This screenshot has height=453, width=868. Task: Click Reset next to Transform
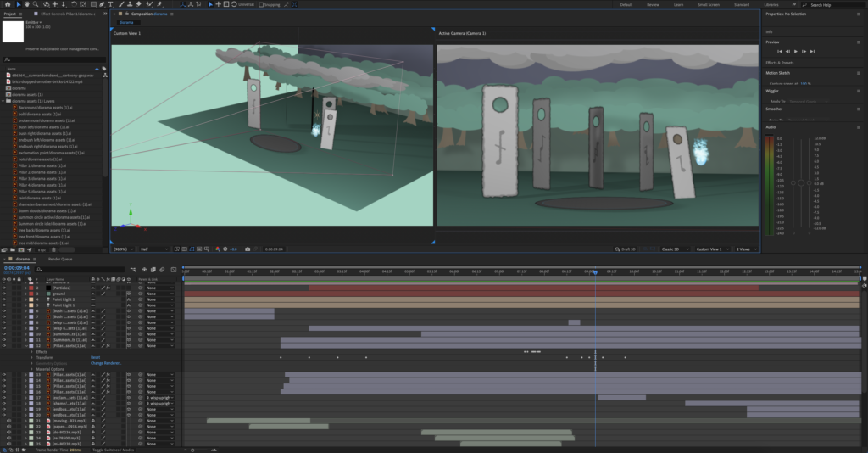click(95, 357)
